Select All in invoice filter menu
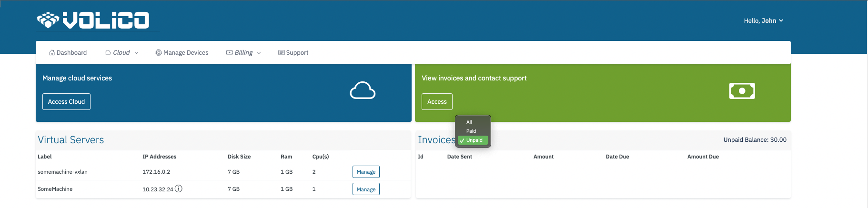868x208 pixels. point(469,122)
